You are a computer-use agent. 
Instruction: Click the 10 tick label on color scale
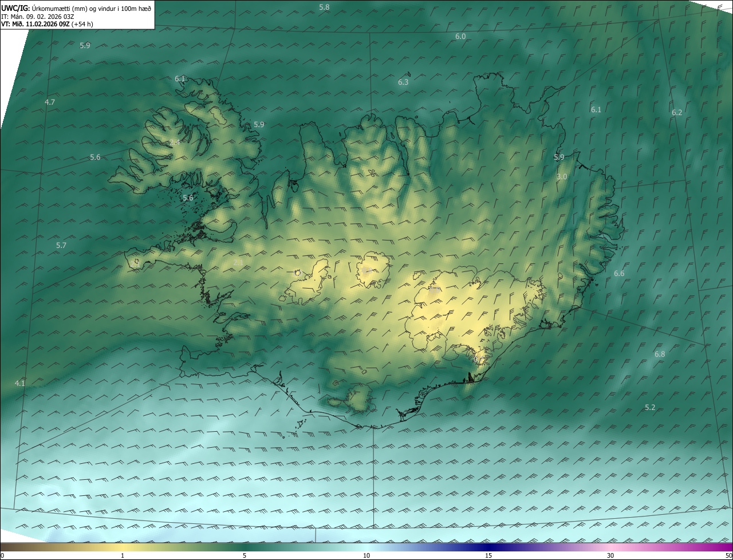(x=366, y=555)
